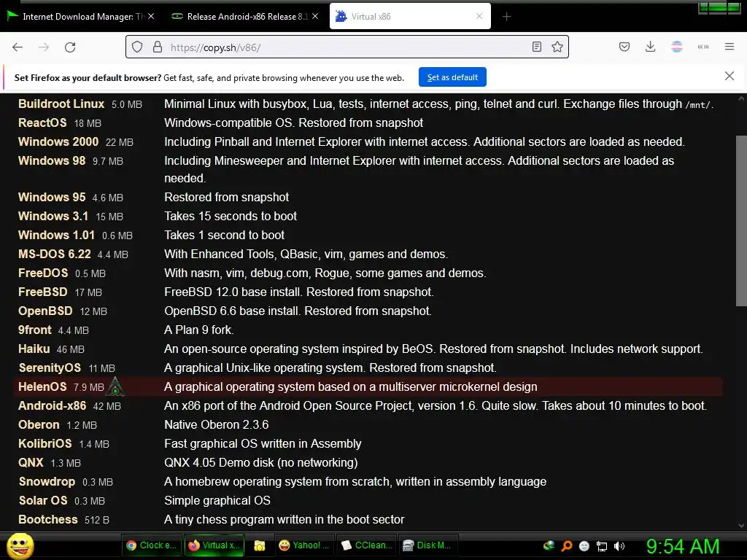
Task: Switch to Internet Download Manager tab
Action: pos(81,16)
